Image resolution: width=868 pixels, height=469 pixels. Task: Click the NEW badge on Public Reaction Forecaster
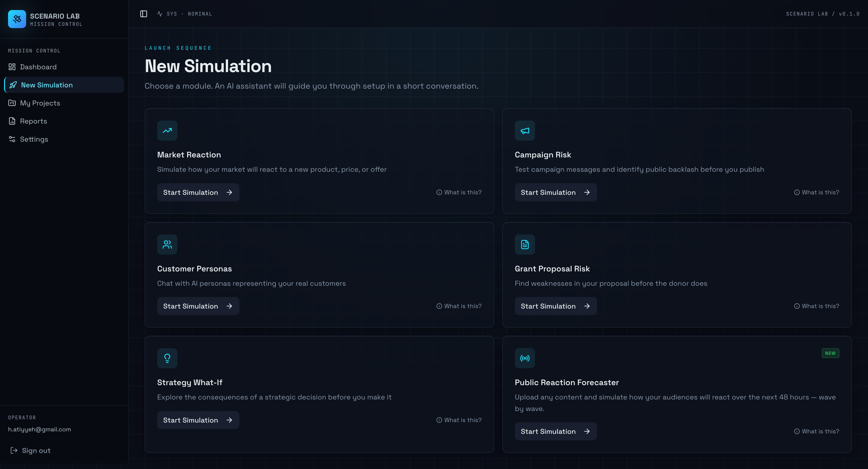[x=830, y=353]
